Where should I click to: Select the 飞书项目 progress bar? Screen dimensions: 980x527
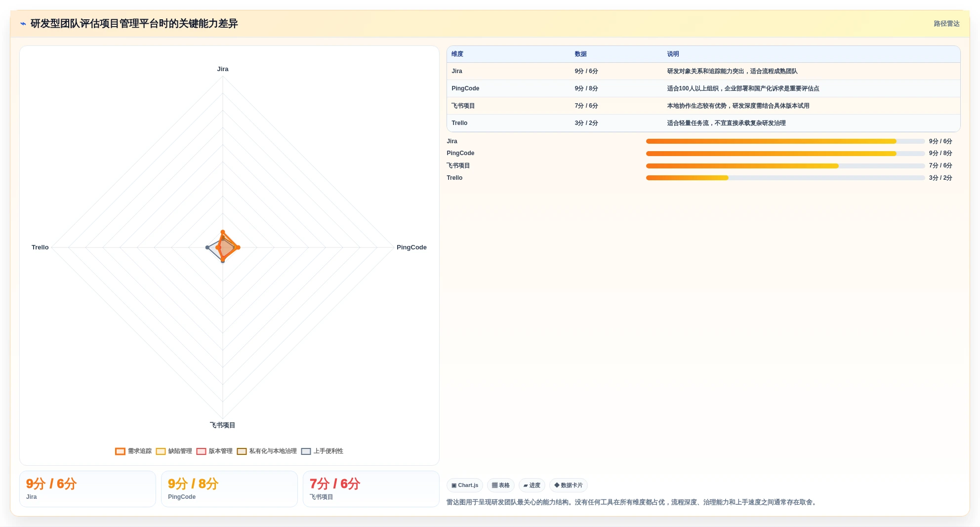point(785,166)
